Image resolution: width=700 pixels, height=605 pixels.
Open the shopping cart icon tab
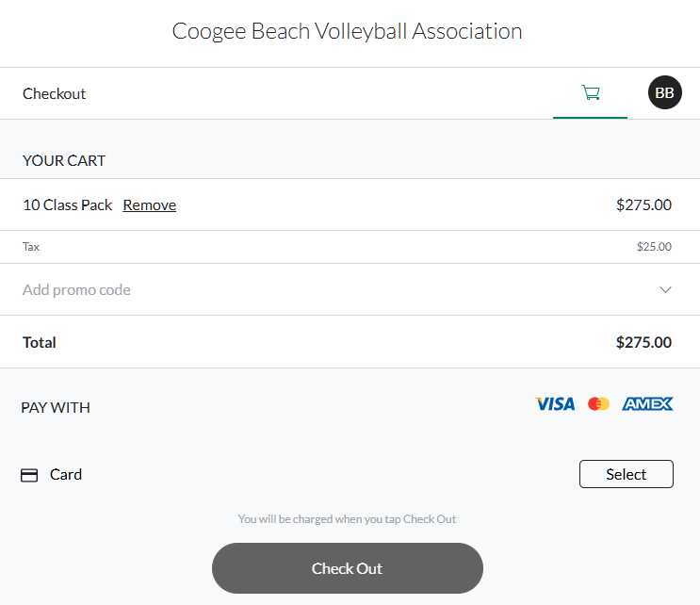[590, 93]
